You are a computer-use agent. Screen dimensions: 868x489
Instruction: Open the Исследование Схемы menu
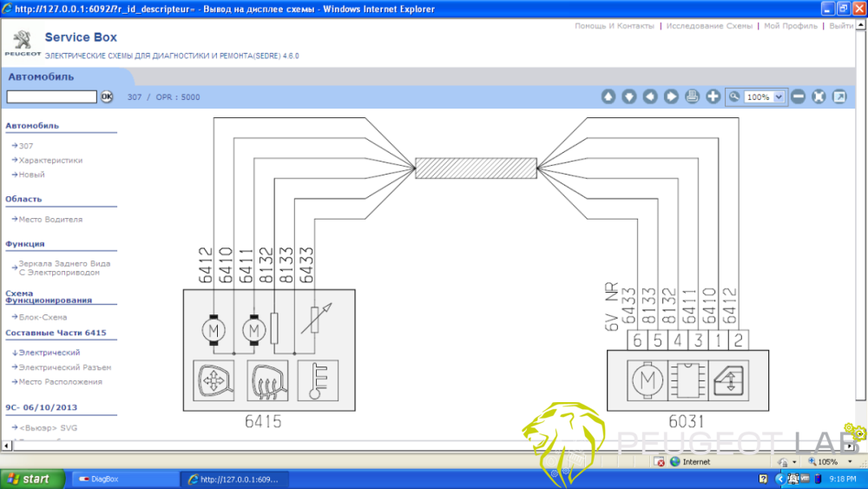tap(709, 26)
